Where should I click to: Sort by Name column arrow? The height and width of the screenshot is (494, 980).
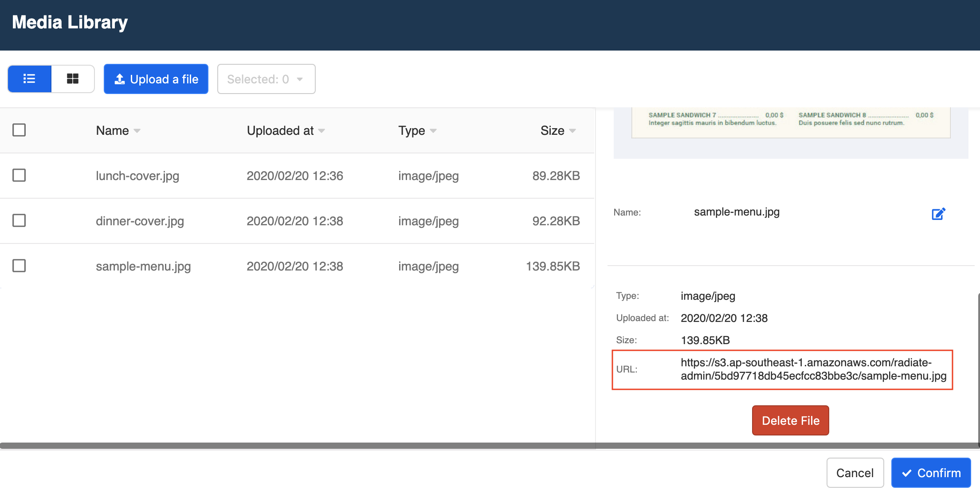point(137,131)
